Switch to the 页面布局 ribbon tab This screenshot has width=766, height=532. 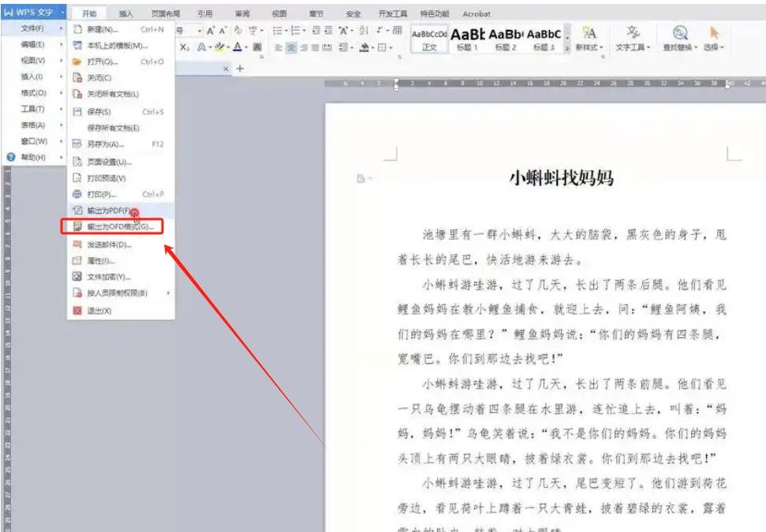coord(166,13)
